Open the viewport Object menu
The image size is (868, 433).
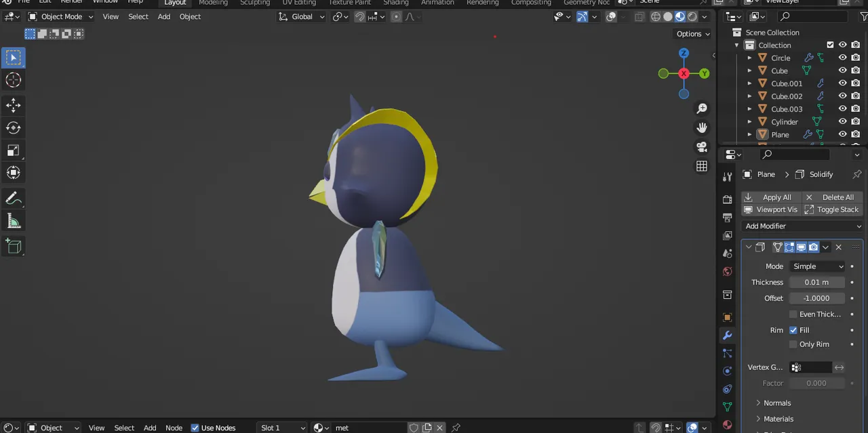click(190, 16)
